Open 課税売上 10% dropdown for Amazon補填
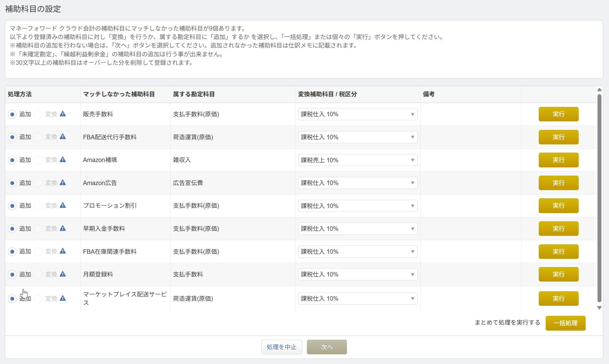This screenshot has height=364, width=609. pyautogui.click(x=358, y=160)
